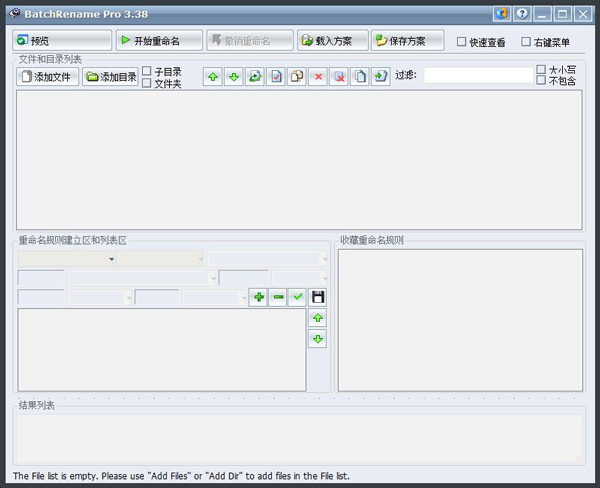Check the 子目录 subdirectory option

click(x=147, y=71)
